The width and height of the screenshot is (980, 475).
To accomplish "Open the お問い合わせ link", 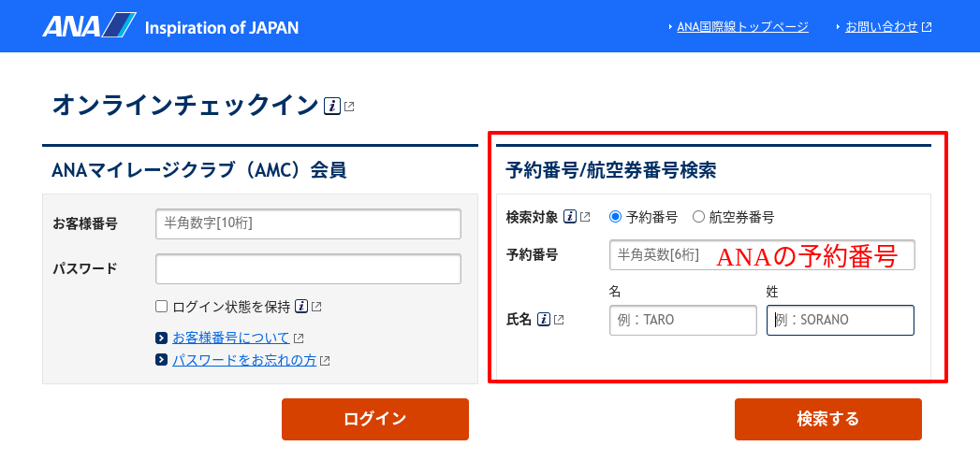I will coord(881,27).
